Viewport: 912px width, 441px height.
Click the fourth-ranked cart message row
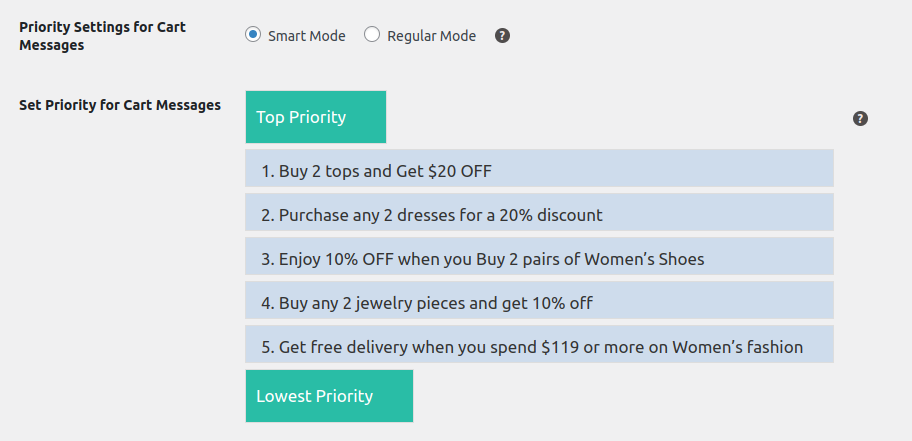539,300
